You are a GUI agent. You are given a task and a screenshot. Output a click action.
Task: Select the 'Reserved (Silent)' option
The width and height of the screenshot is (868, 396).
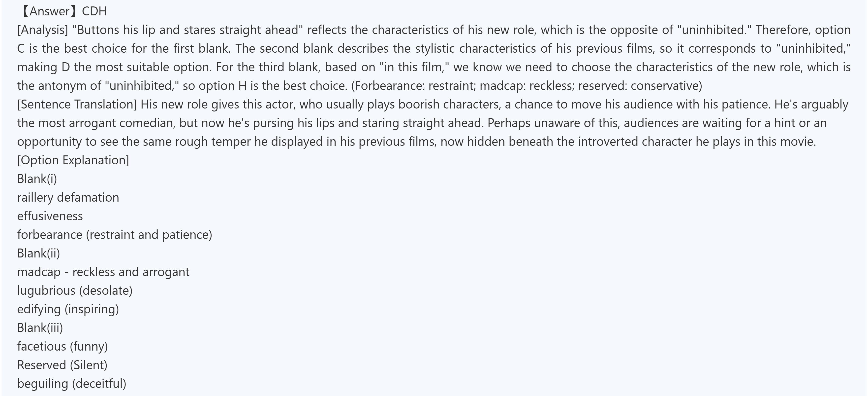pyautogui.click(x=62, y=365)
